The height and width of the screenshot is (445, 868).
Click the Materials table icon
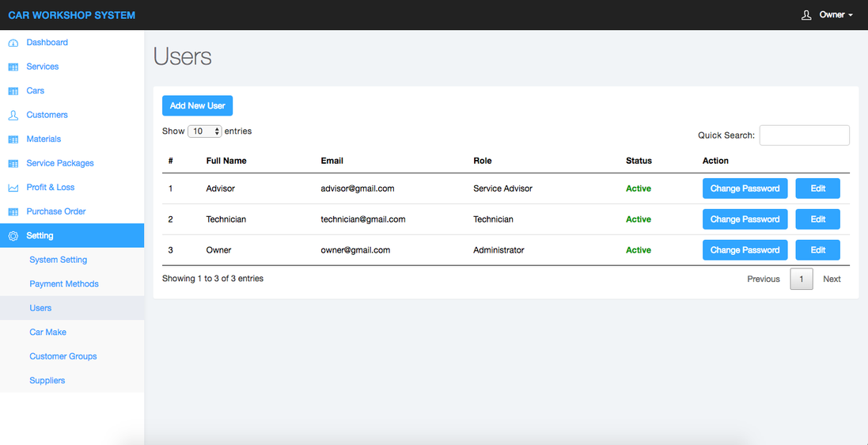point(13,139)
